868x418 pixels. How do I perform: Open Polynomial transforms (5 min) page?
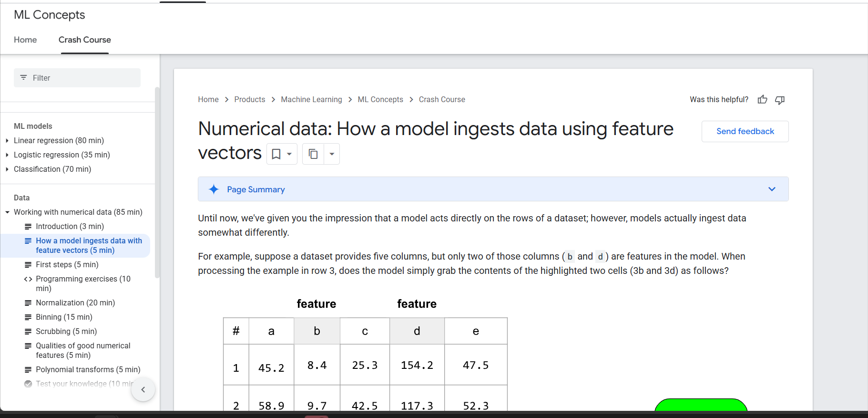pyautogui.click(x=88, y=369)
